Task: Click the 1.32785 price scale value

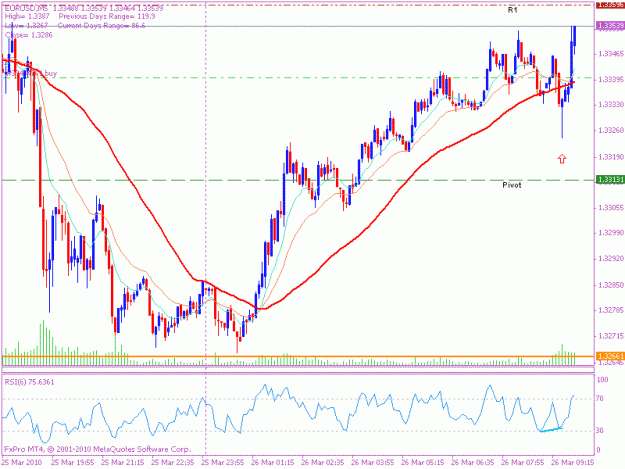Action: tap(611, 310)
